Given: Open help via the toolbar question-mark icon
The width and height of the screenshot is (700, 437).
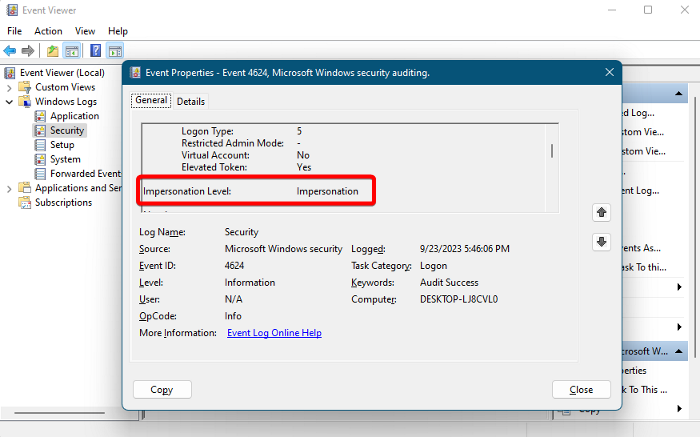Looking at the screenshot, I should pos(96,51).
